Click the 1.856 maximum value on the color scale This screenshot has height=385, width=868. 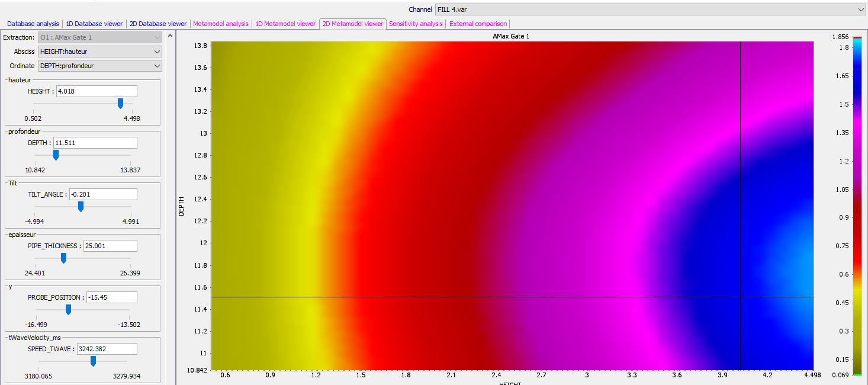click(840, 37)
